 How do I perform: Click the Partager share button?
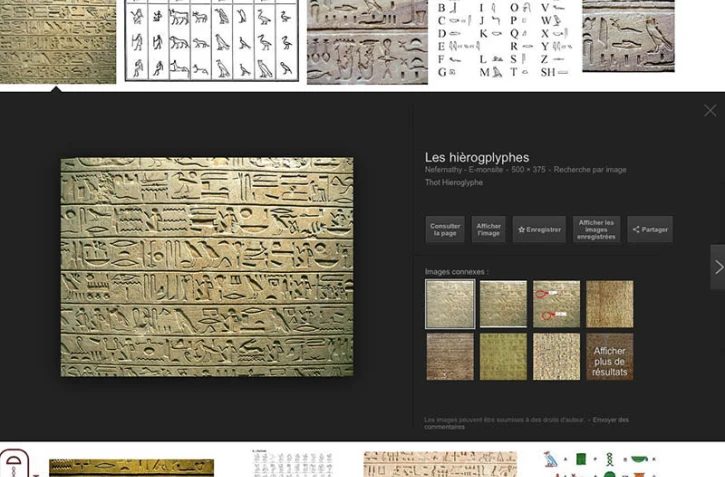pyautogui.click(x=650, y=230)
